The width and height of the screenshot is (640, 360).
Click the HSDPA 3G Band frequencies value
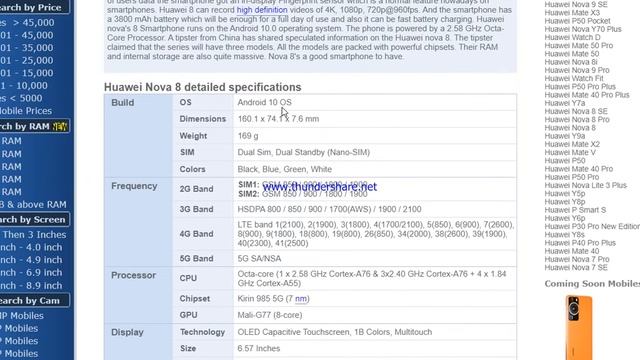(329, 209)
